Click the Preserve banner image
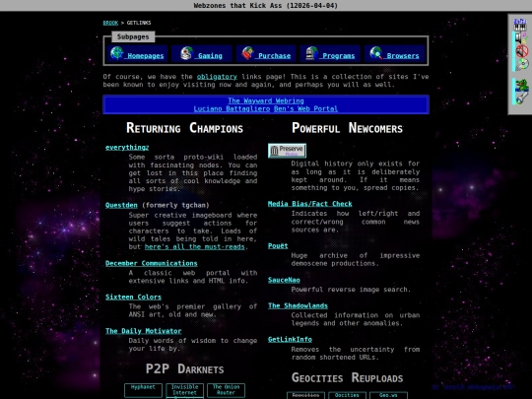Viewport: 532px width, 399px height. tap(287, 151)
